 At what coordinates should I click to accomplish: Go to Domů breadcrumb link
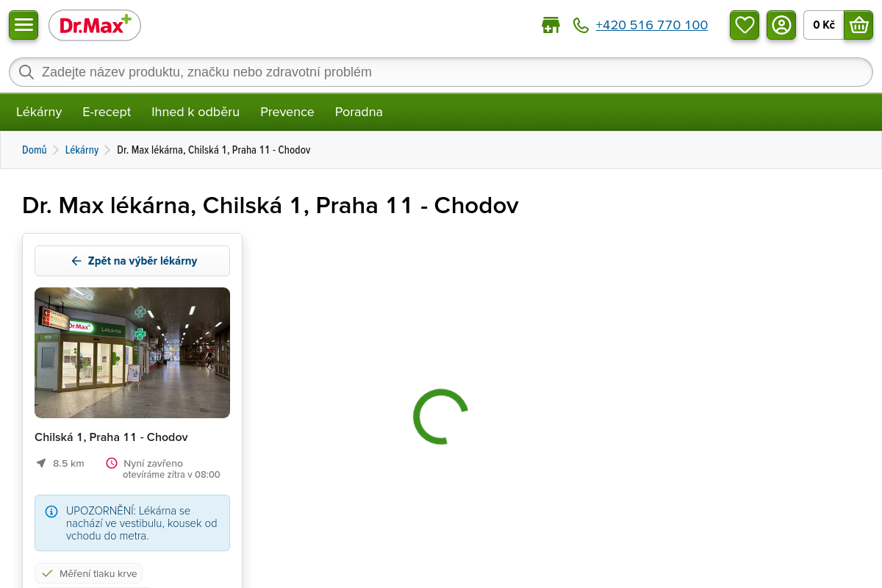click(35, 150)
